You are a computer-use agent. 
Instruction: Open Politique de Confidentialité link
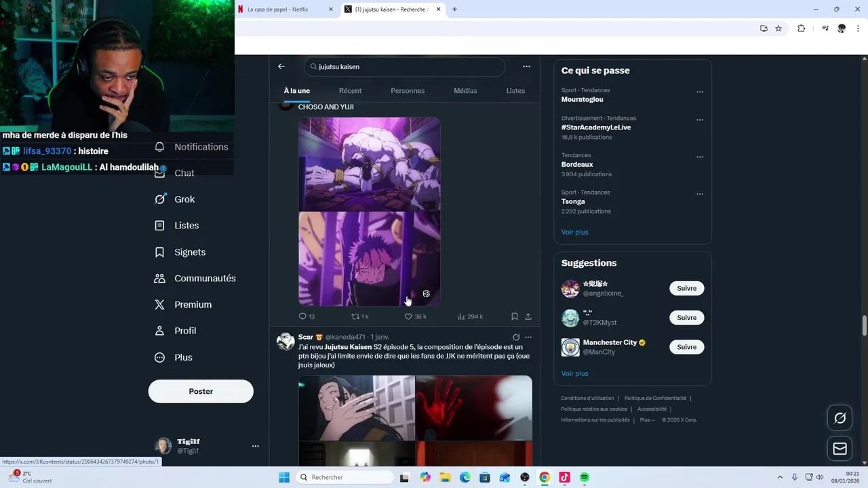(x=655, y=399)
